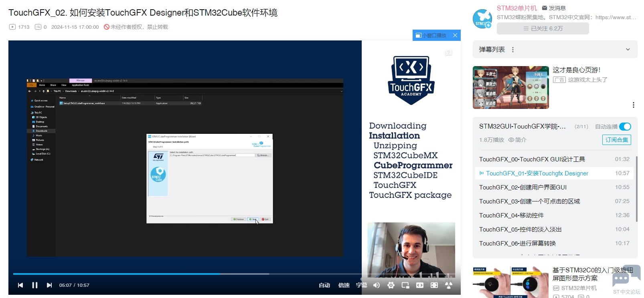Select the SetupSTM32CubeProgrammer_win64.exe file

coord(130,103)
